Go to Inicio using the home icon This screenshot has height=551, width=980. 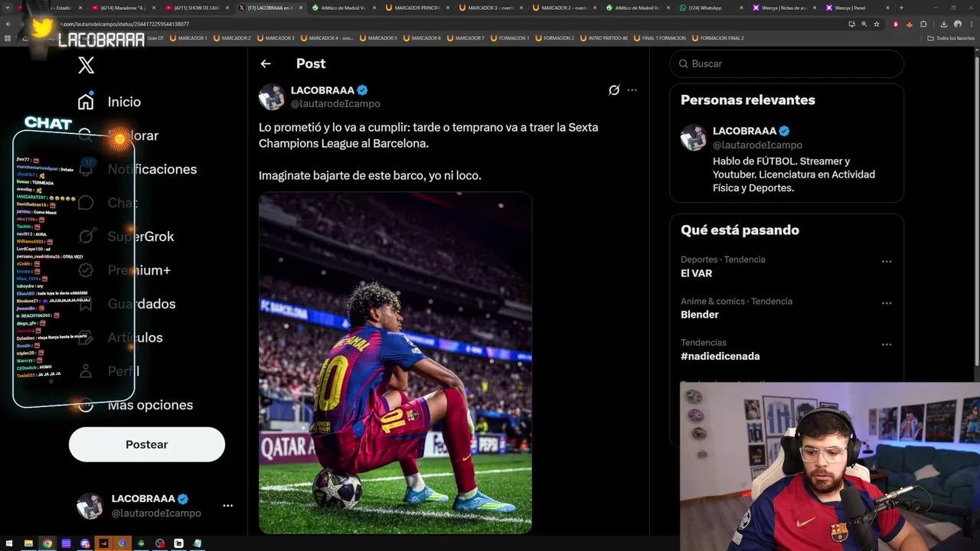86,102
